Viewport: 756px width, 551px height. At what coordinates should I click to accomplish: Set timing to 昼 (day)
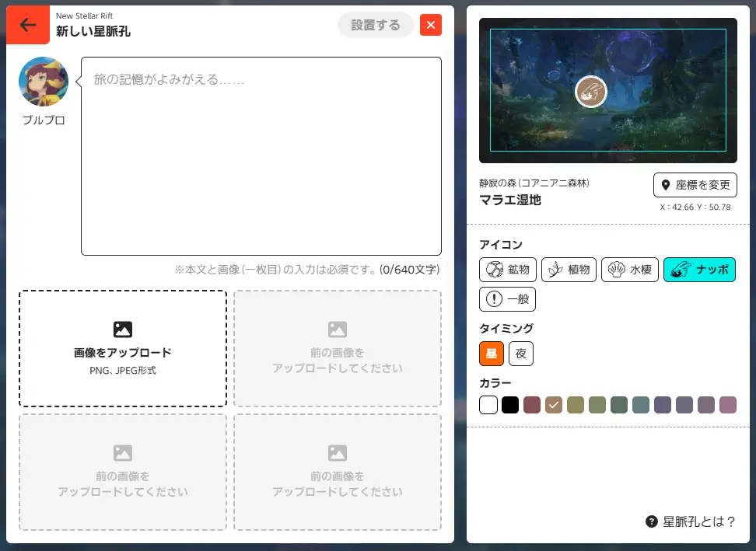(x=492, y=354)
